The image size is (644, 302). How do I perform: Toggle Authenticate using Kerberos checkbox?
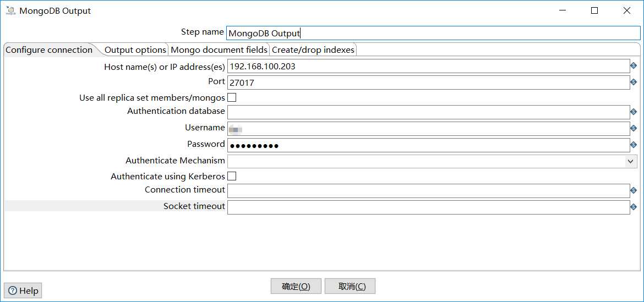(232, 176)
